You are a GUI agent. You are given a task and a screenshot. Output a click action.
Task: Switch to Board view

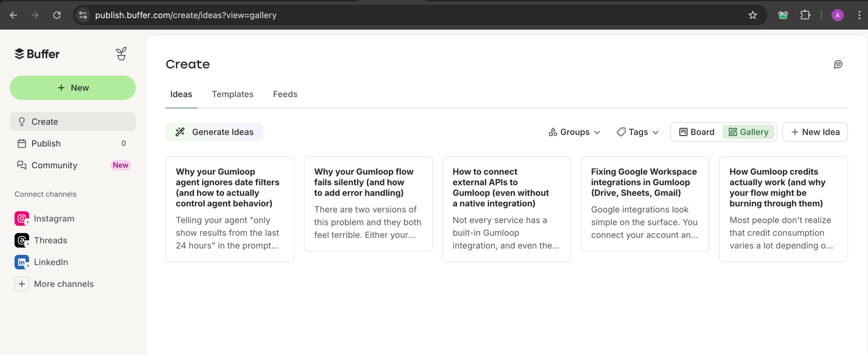[697, 132]
